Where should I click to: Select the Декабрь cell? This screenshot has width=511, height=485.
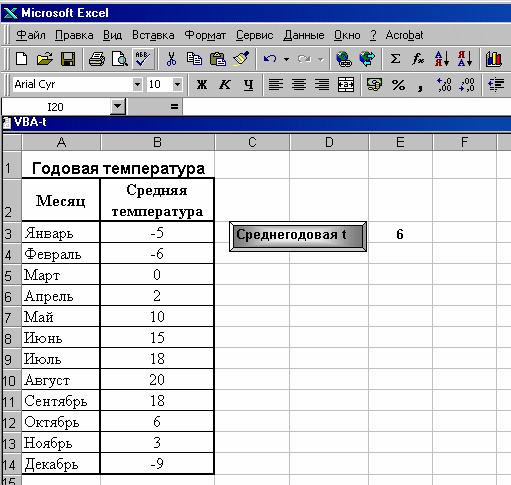tap(61, 463)
